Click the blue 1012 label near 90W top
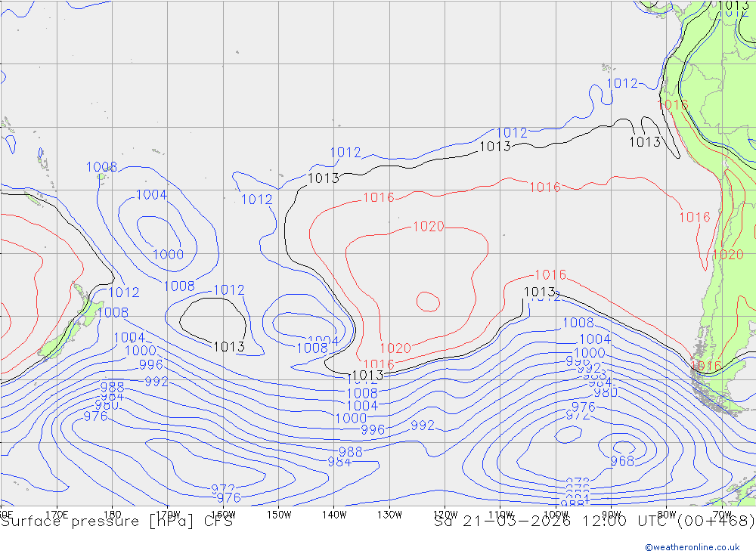Viewport: 756px width, 554px height. click(x=622, y=83)
